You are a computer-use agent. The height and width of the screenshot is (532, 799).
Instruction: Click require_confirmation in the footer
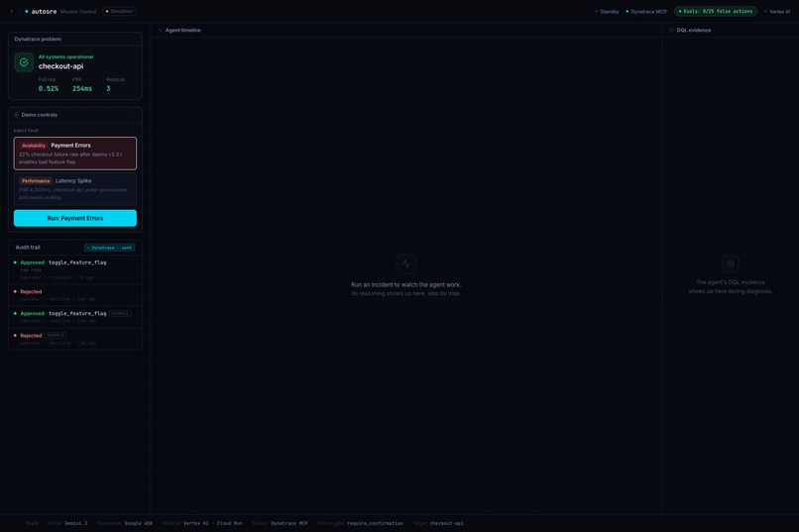(x=375, y=523)
